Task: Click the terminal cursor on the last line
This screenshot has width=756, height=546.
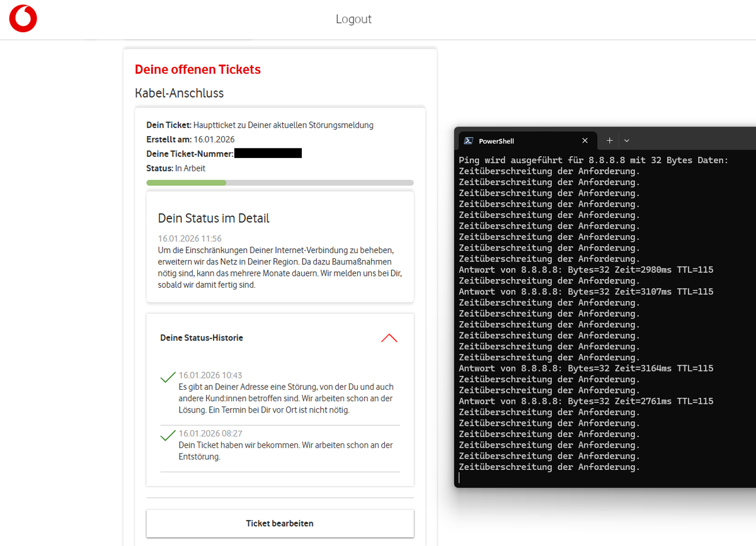Action: [x=460, y=478]
